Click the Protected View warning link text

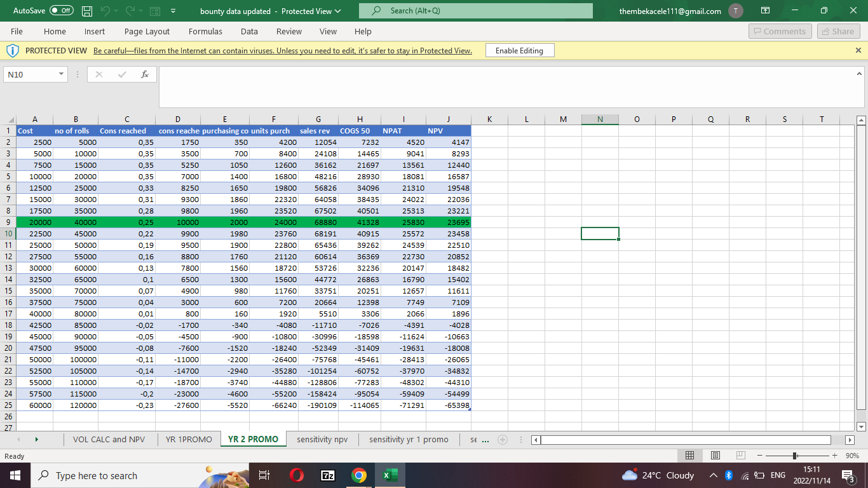[x=283, y=51]
